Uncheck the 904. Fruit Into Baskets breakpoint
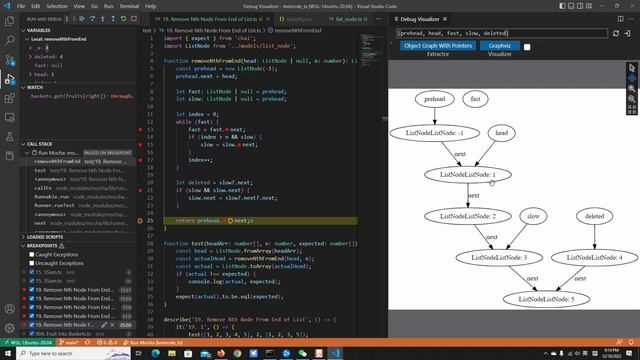Viewport: 640px width, 360px height. click(x=32, y=334)
